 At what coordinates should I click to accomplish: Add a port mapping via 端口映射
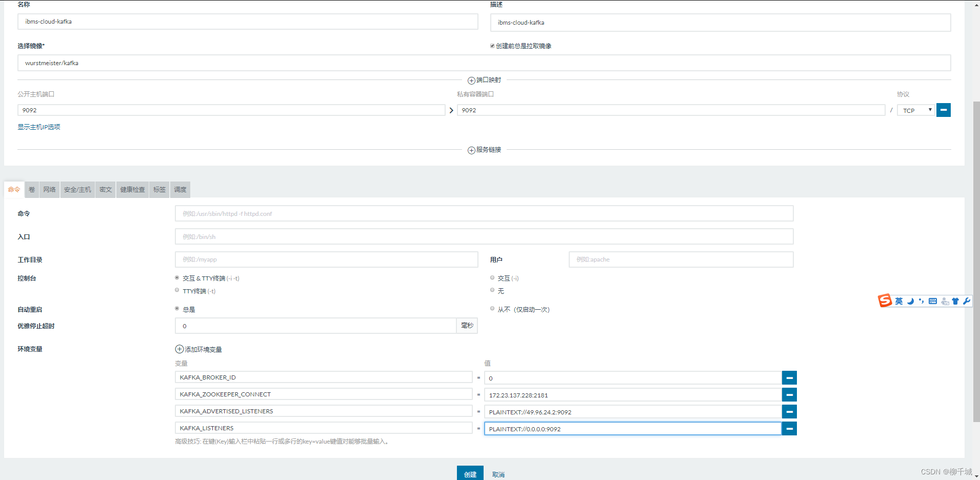[484, 80]
